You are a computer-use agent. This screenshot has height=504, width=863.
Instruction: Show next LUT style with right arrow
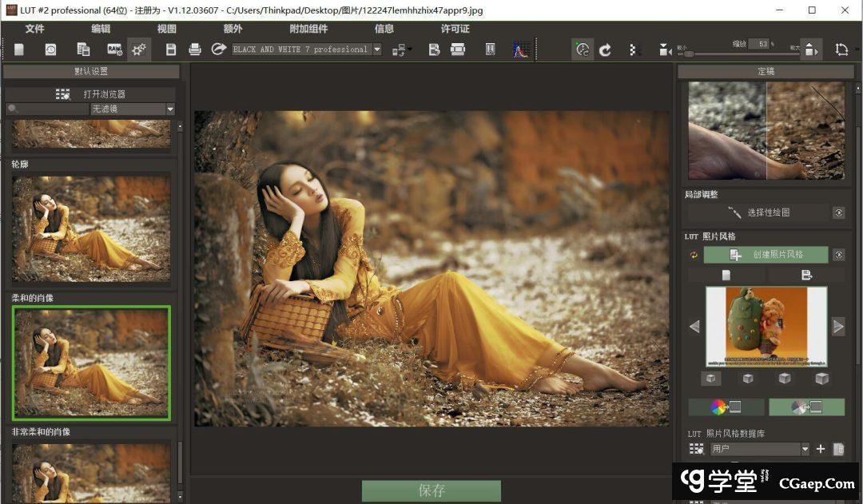pyautogui.click(x=837, y=326)
